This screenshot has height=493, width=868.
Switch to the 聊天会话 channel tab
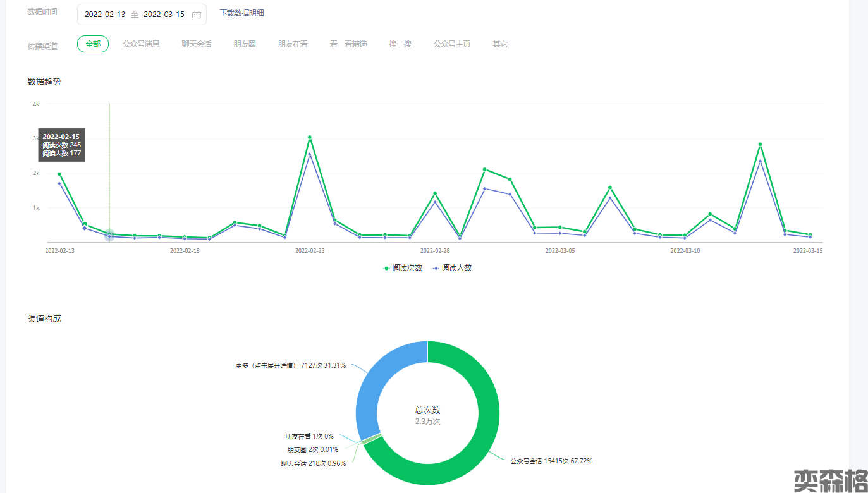point(197,44)
